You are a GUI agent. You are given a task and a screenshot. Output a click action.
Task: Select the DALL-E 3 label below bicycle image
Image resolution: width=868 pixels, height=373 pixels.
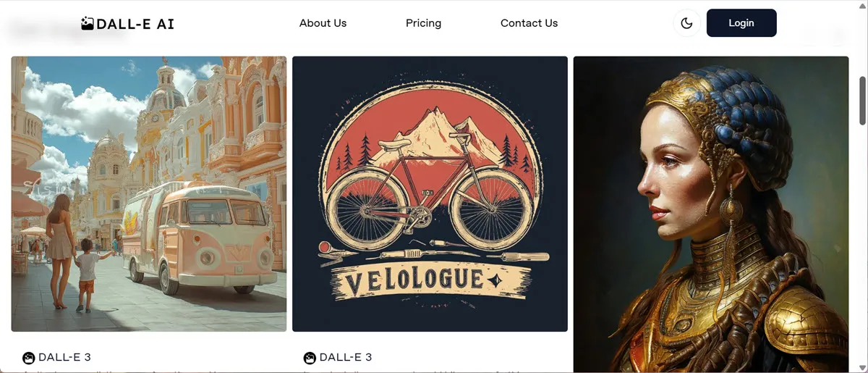[346, 357]
